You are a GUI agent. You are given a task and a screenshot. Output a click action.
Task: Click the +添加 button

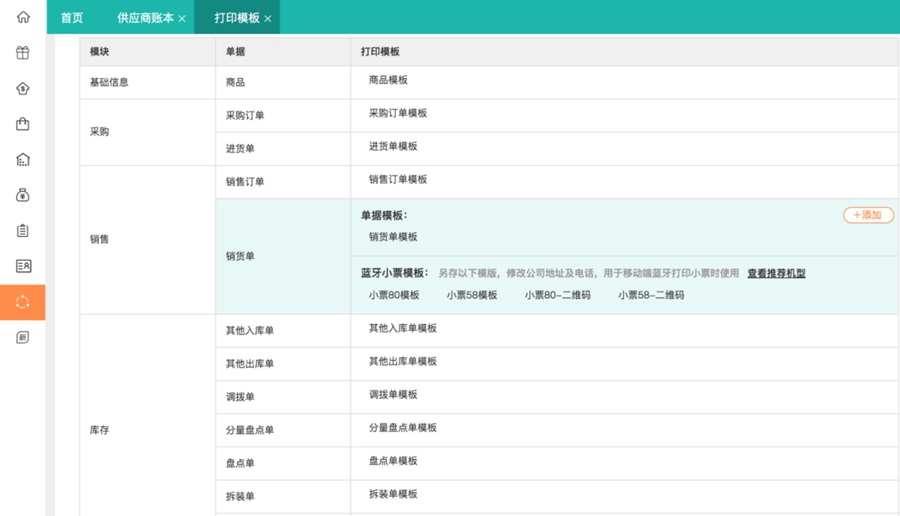[868, 215]
